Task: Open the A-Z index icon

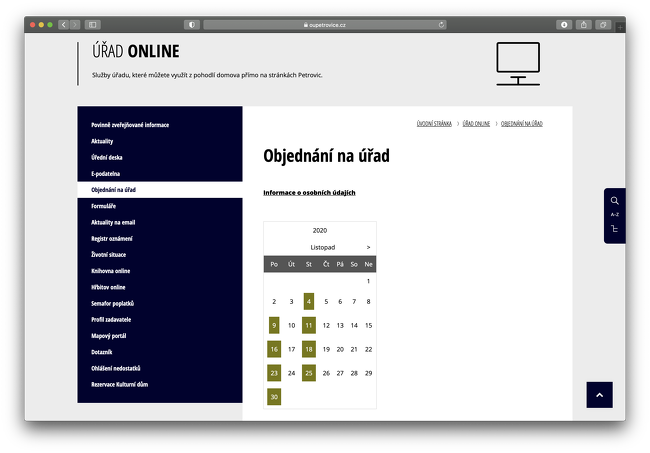Action: pyautogui.click(x=614, y=215)
